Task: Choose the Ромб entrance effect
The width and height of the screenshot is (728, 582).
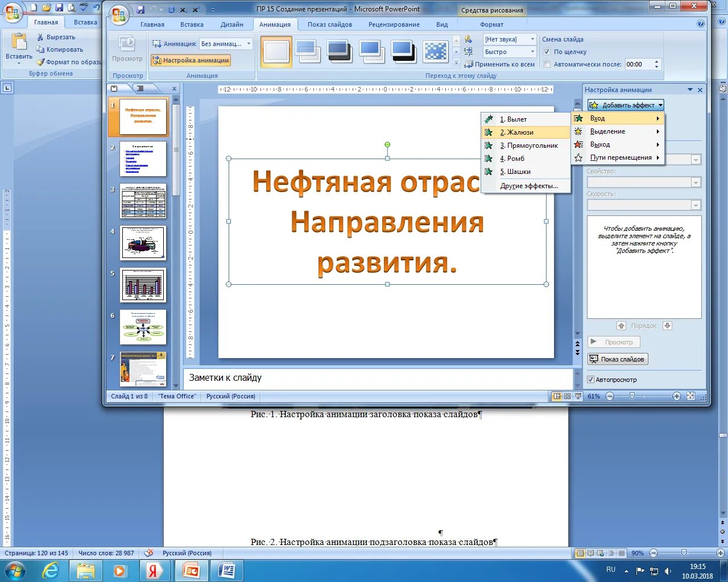Action: (x=526, y=159)
